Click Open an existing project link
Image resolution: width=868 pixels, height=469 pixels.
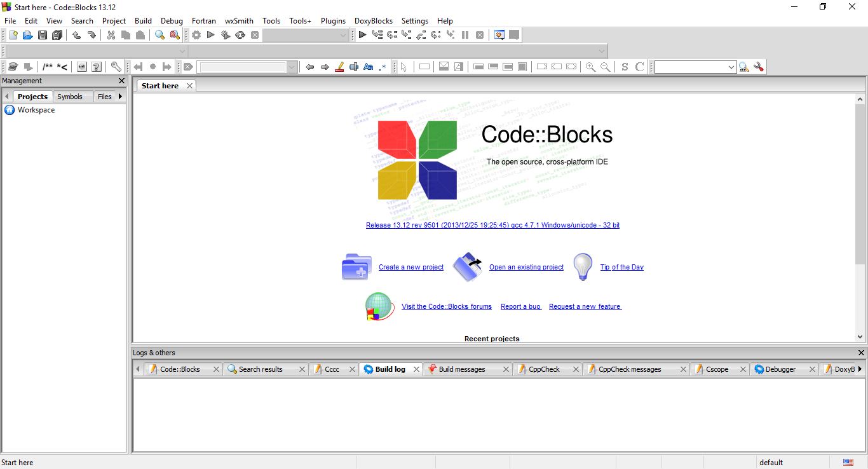(526, 267)
